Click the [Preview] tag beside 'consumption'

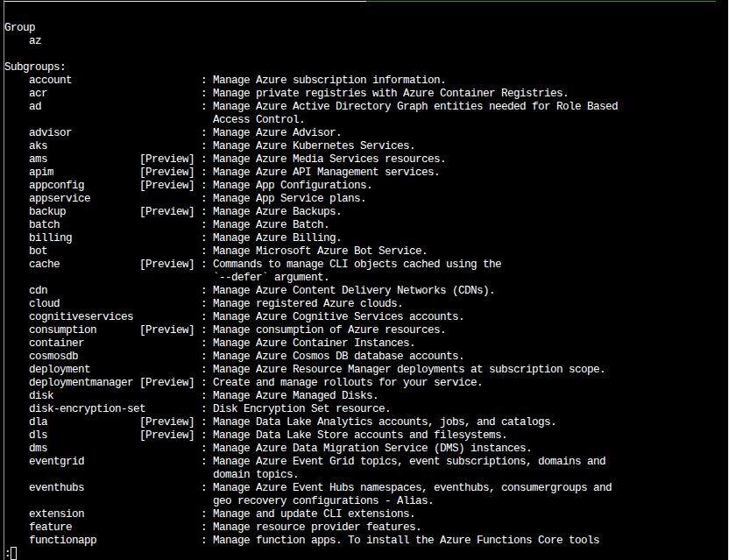(167, 330)
